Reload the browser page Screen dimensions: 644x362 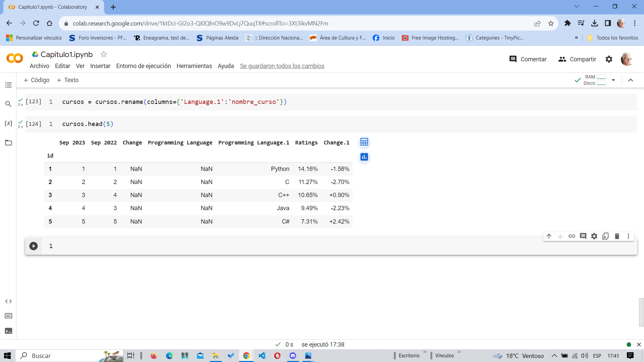click(x=36, y=23)
